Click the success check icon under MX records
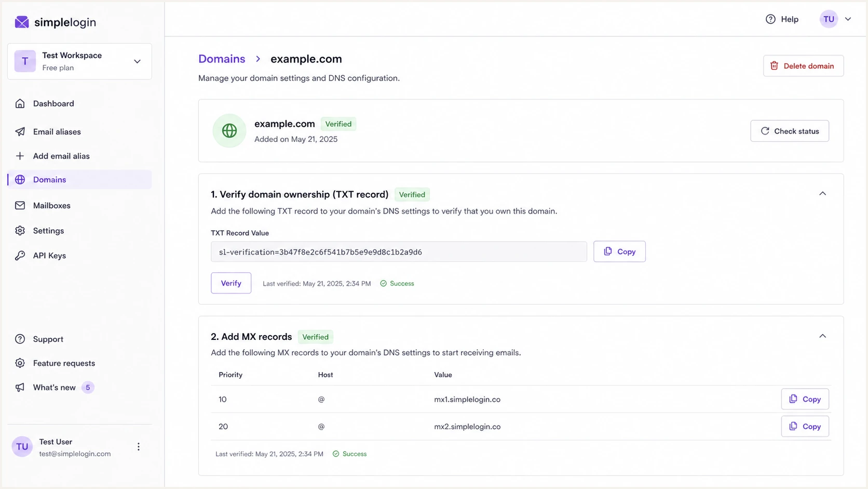 [336, 454]
